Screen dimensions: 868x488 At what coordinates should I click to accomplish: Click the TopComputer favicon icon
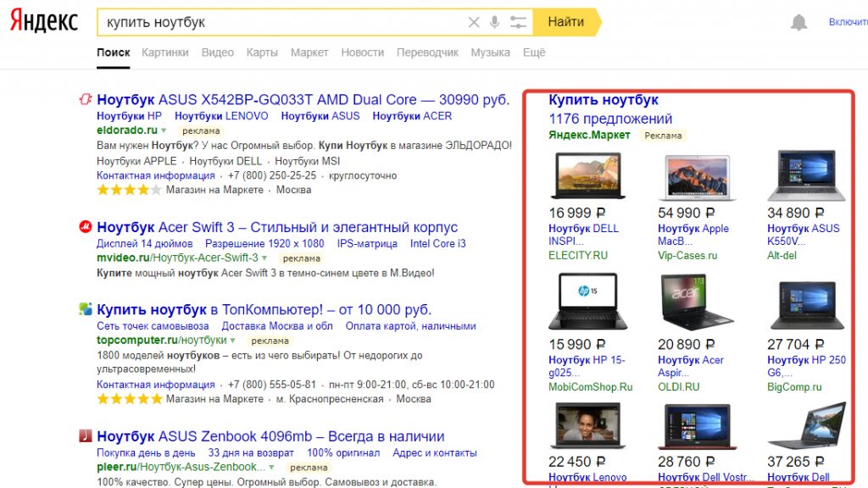85,309
